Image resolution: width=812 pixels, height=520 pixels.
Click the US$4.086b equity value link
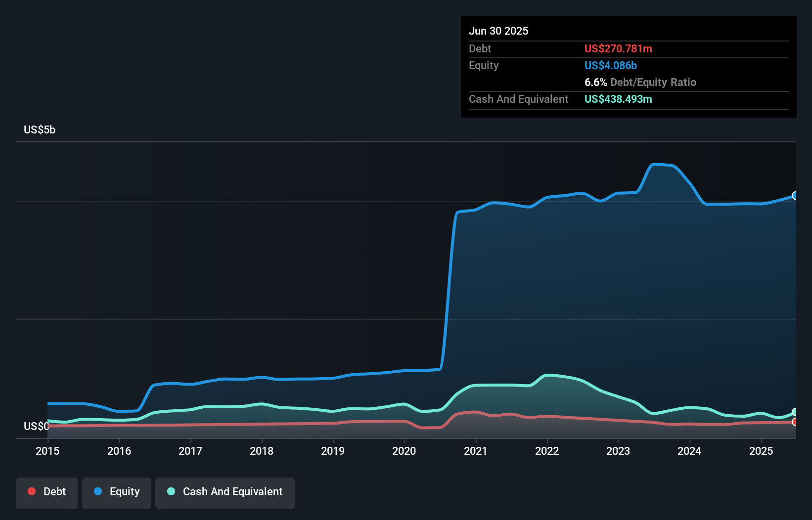pyautogui.click(x=611, y=65)
